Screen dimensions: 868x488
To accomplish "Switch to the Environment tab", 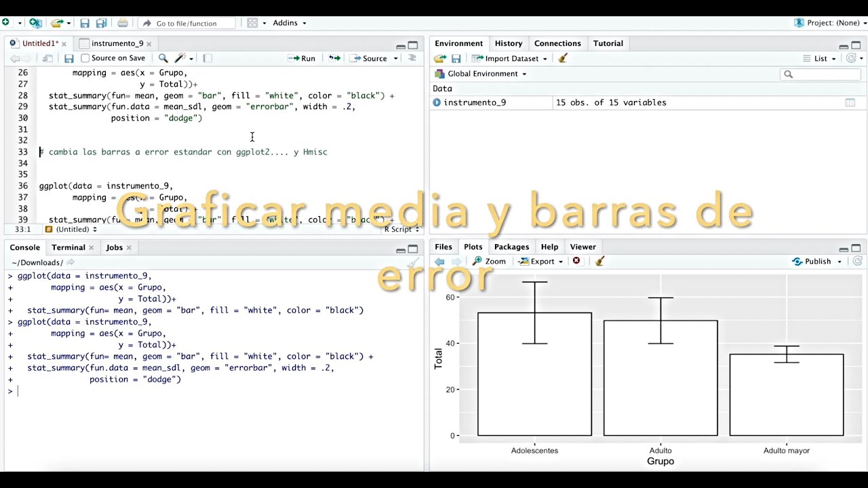I will click(458, 43).
